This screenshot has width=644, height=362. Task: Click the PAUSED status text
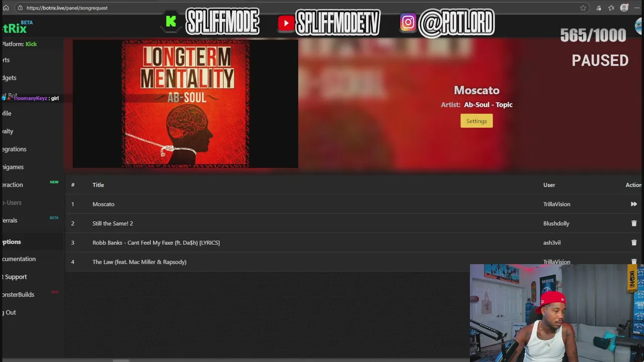point(600,60)
